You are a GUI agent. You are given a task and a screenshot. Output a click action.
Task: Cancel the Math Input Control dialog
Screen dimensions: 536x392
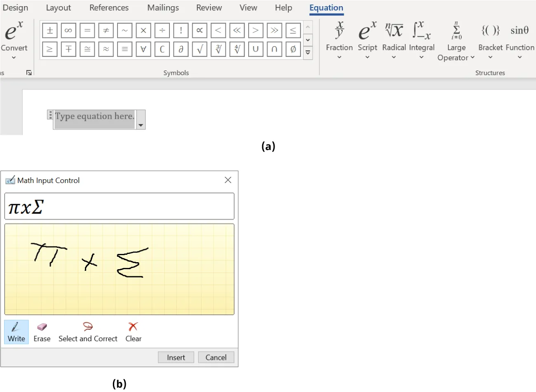point(216,357)
